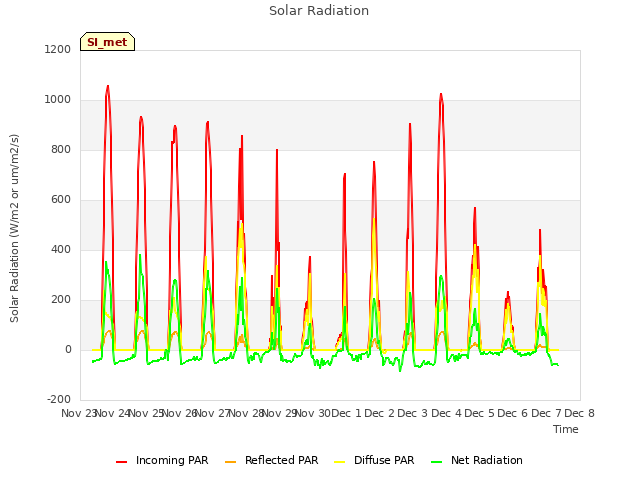Click the yellow Diffuse PAR legend swatch
640x480 pixels.
pyautogui.click(x=340, y=462)
